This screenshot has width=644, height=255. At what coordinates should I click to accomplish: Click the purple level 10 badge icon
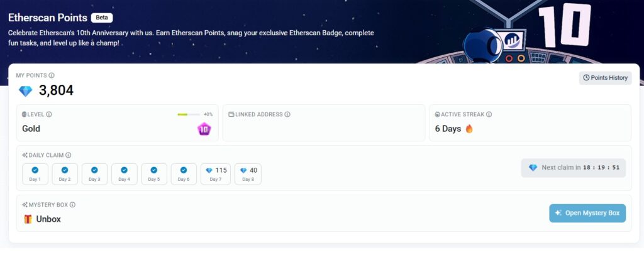coord(204,129)
